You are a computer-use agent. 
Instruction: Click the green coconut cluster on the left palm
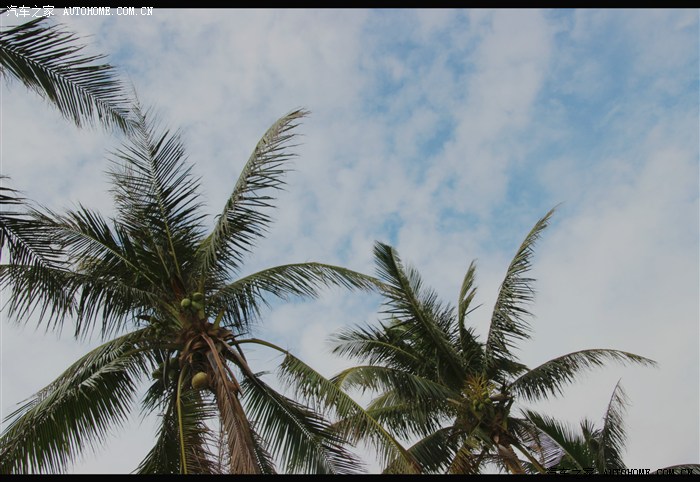pos(192,301)
